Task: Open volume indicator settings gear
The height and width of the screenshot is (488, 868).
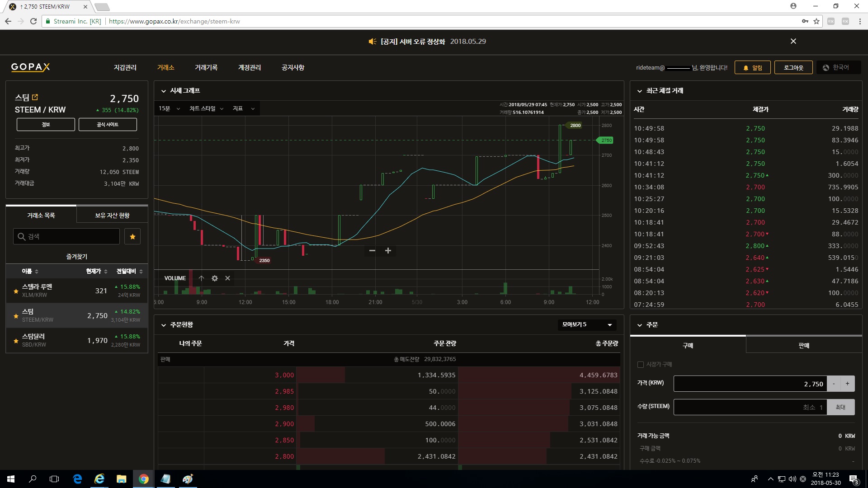Action: point(215,278)
